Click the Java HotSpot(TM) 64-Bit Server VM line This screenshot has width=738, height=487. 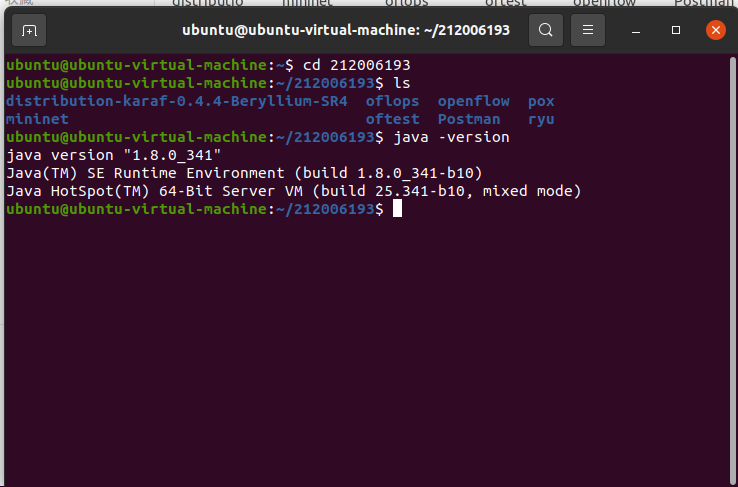[x=294, y=191]
